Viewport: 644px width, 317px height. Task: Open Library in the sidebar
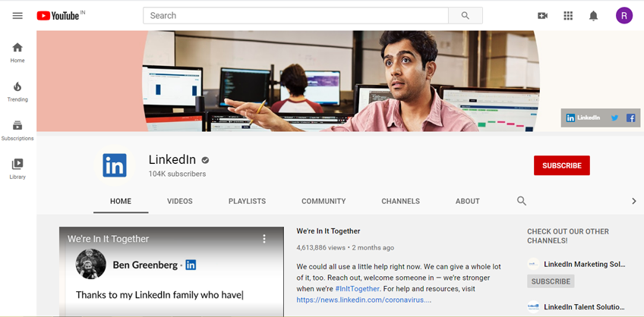point(17,169)
